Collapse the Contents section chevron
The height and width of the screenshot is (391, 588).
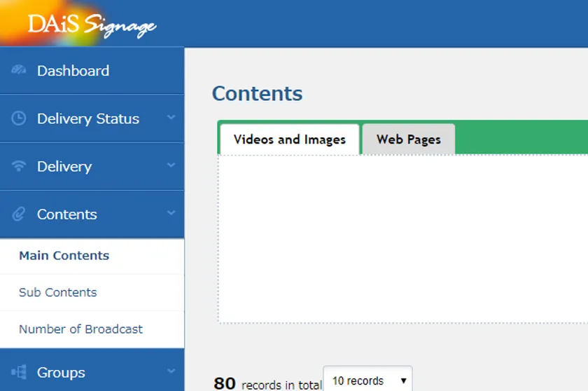pos(171,213)
